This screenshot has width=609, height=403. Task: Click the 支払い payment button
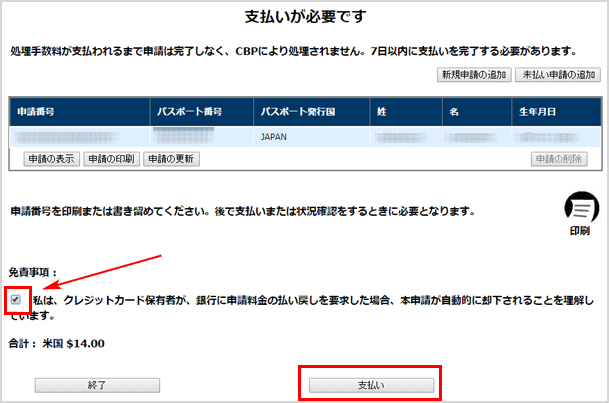click(x=371, y=385)
